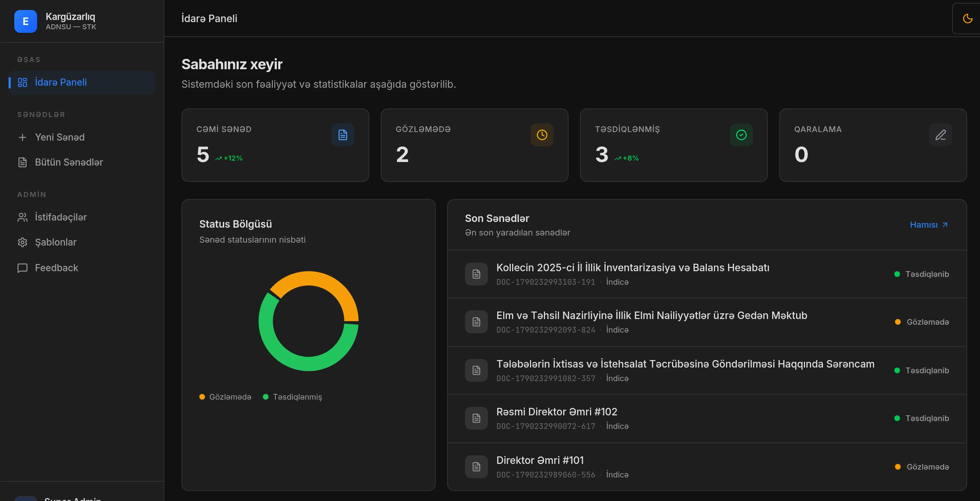Click the orange Gözləmədə legend item in chart
Viewport: 980px width, 501px height.
(225, 397)
